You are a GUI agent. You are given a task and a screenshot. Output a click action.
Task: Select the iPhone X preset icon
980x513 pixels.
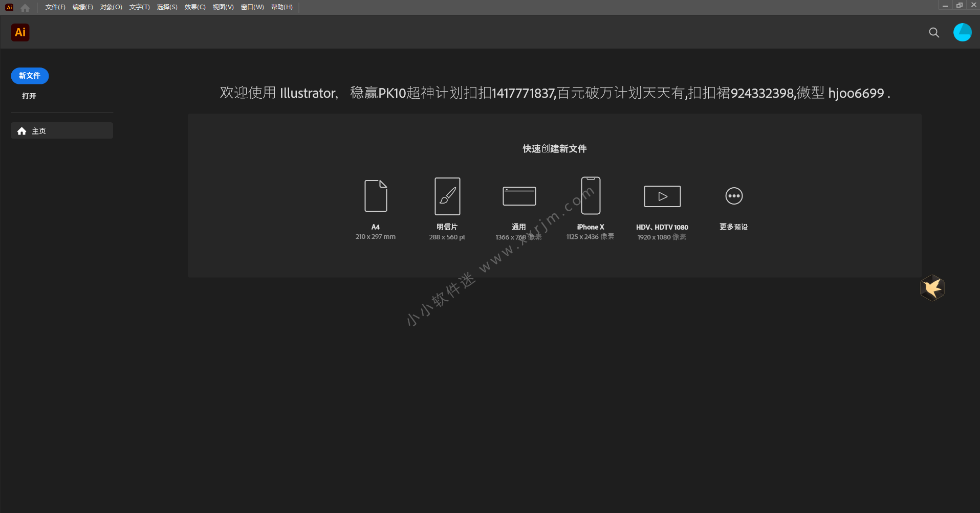click(x=591, y=195)
